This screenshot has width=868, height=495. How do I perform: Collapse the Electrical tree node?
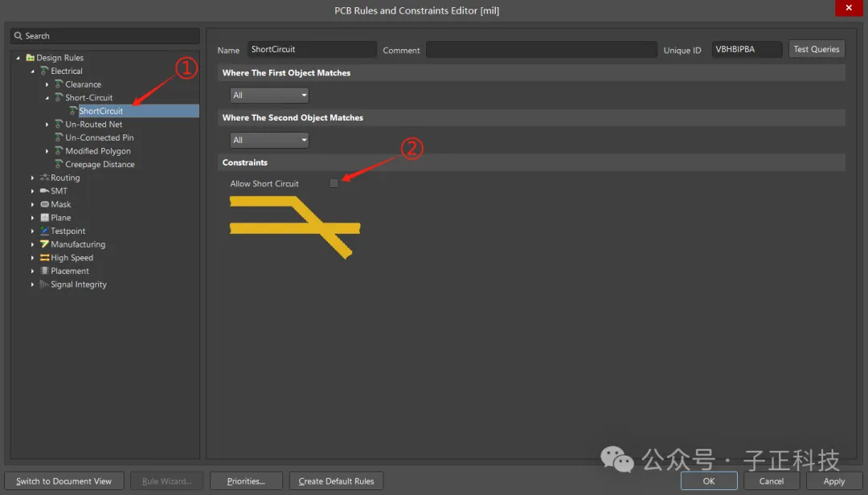(32, 71)
